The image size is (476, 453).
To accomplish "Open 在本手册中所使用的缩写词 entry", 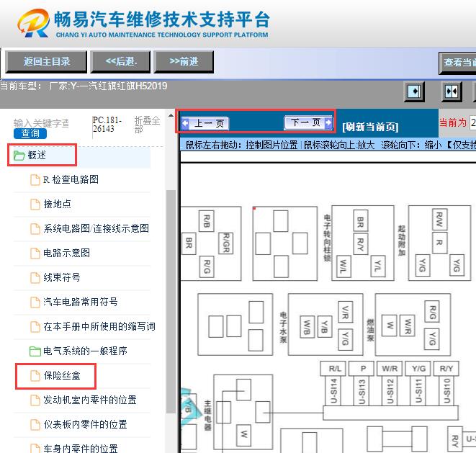I will pos(99,326).
